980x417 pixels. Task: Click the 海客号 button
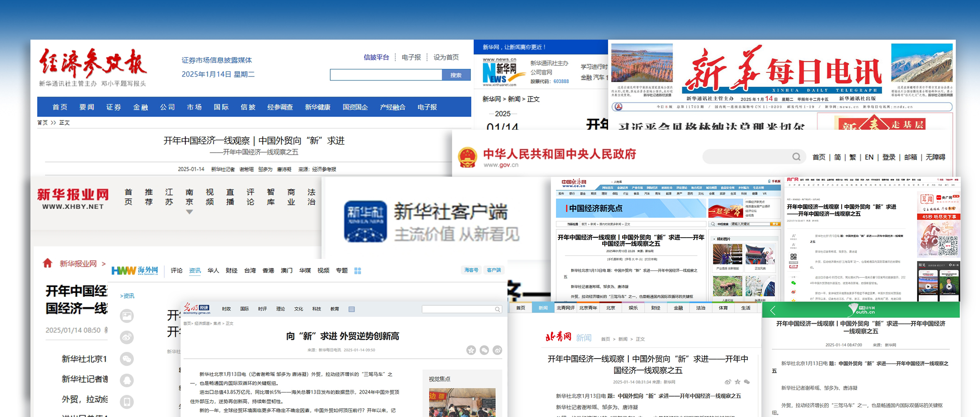(x=471, y=270)
